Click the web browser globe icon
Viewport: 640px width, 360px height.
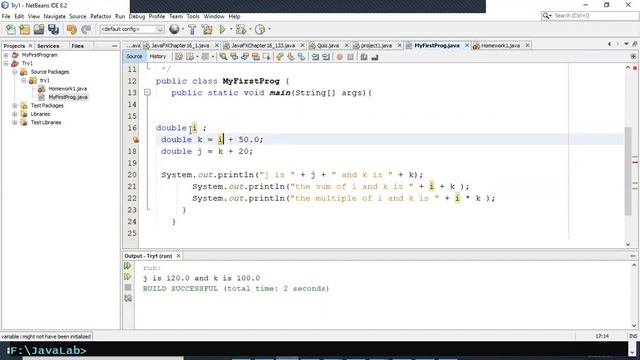pos(174,29)
